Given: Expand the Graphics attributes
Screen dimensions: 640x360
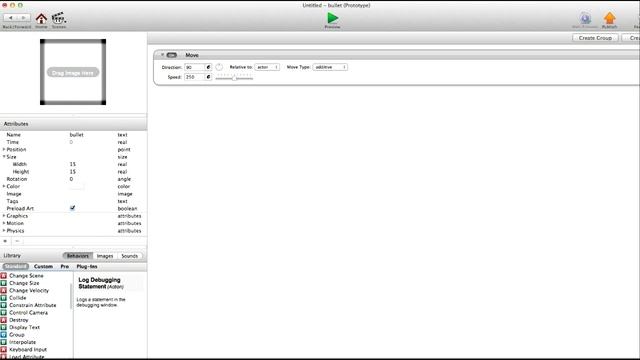Looking at the screenshot, I should click(x=4, y=216).
